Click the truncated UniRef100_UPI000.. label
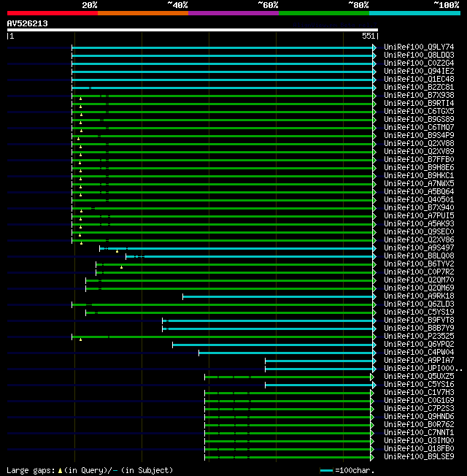The width and height of the screenshot is (467, 476). [x=423, y=369]
